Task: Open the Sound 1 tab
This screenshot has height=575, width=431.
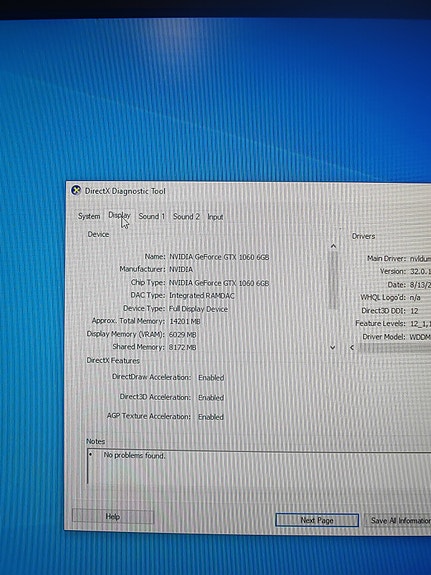Action: (151, 216)
